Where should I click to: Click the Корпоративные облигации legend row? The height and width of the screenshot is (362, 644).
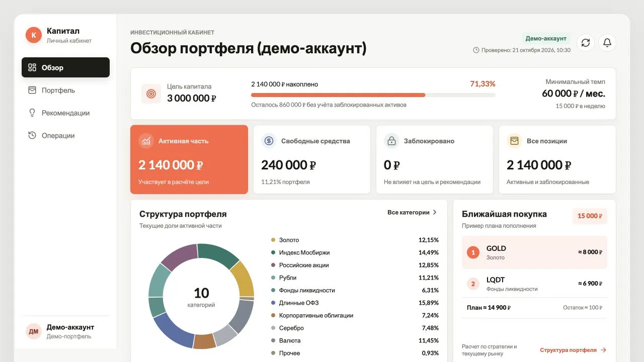point(355,316)
